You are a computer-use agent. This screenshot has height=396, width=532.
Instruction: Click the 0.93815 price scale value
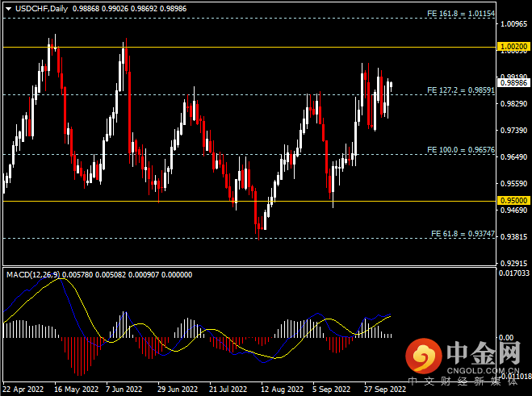(x=514, y=236)
